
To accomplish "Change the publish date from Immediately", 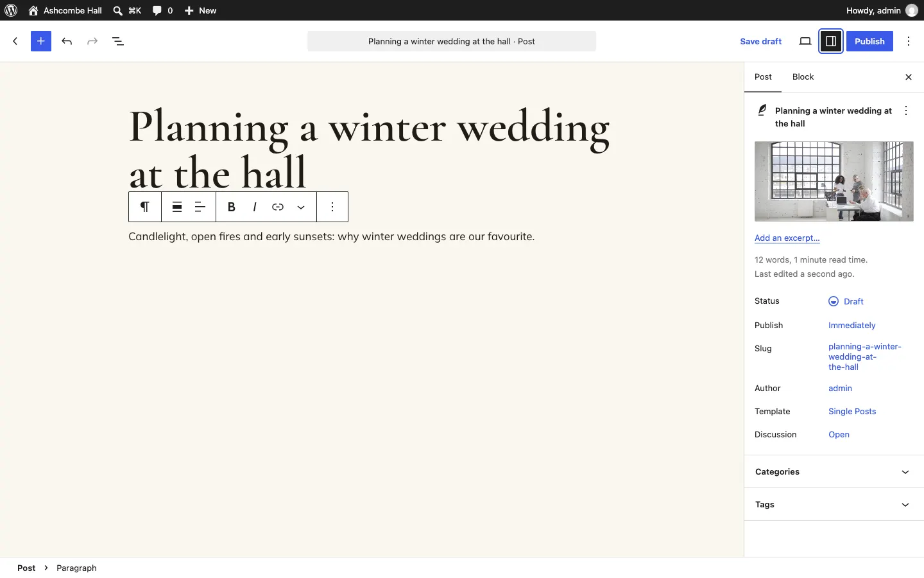I will tap(851, 326).
